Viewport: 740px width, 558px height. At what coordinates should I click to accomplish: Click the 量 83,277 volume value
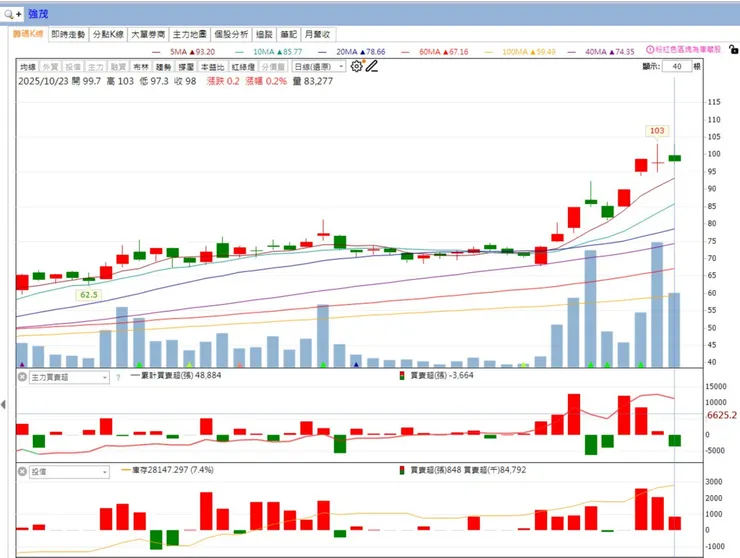coord(313,81)
